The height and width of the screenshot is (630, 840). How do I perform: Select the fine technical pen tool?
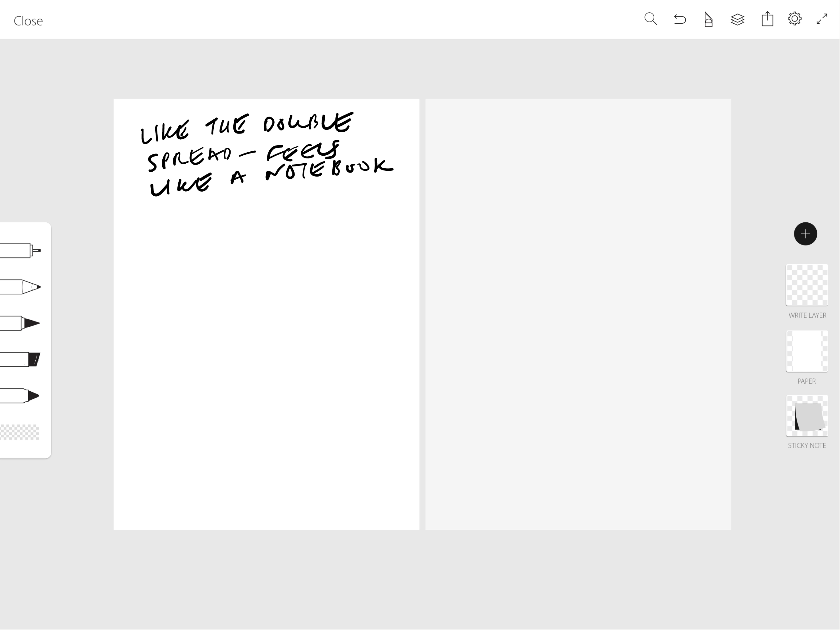pos(21,250)
